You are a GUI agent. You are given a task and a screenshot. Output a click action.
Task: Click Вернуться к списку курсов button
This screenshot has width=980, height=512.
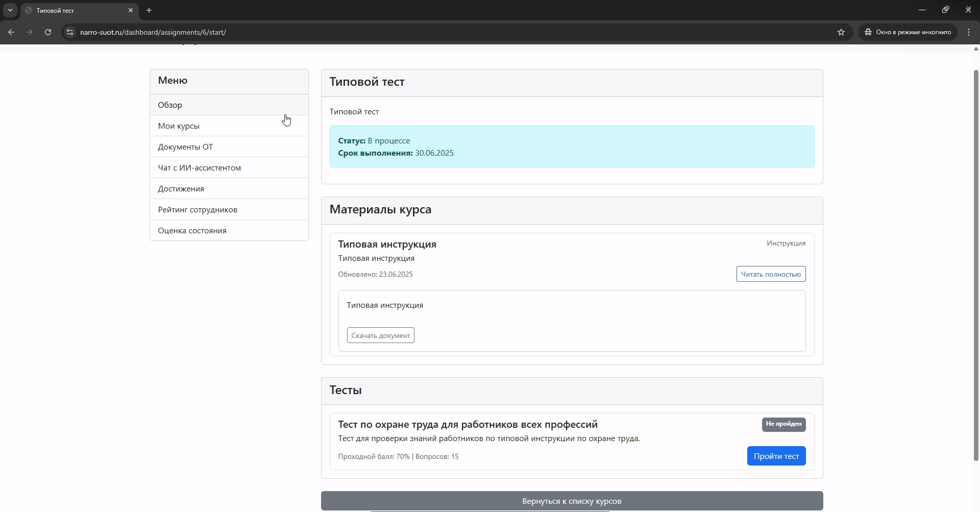coord(572,501)
